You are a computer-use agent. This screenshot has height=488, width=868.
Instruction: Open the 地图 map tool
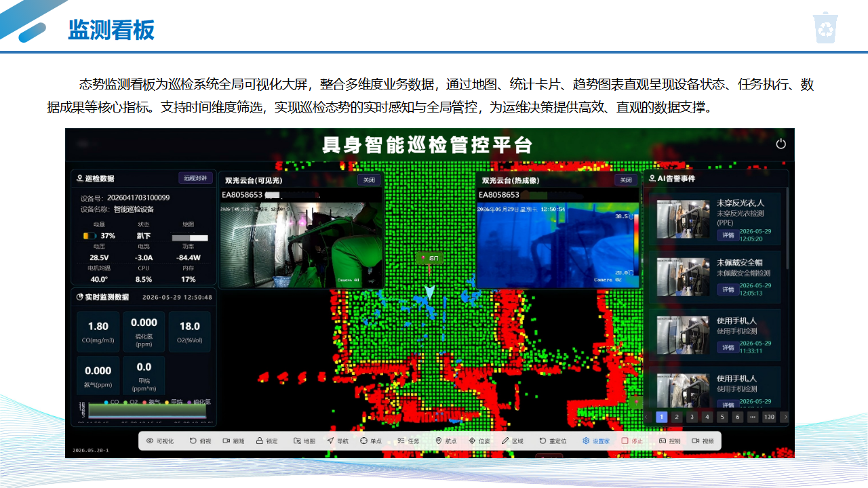pos(304,441)
